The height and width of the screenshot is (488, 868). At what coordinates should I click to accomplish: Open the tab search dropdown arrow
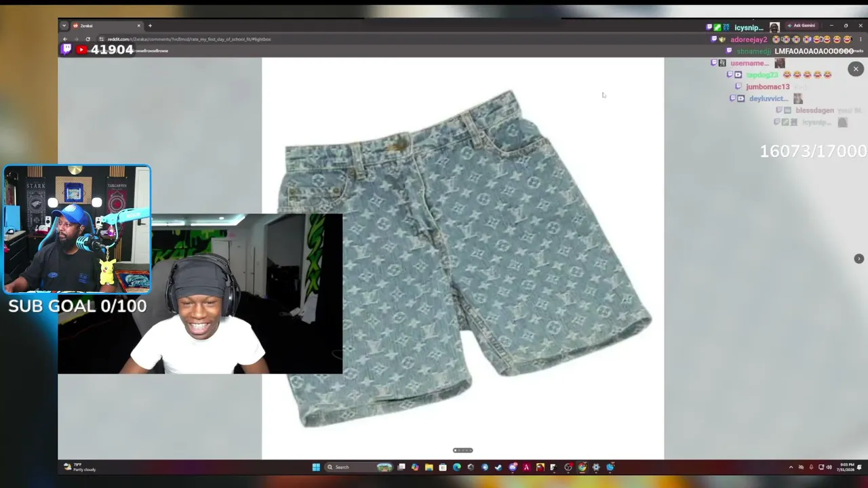64,26
